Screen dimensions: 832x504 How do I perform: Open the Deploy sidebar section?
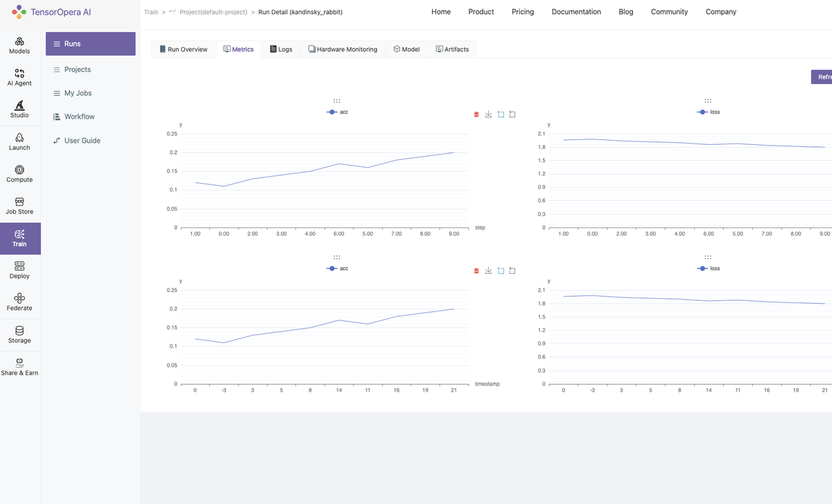coord(19,270)
